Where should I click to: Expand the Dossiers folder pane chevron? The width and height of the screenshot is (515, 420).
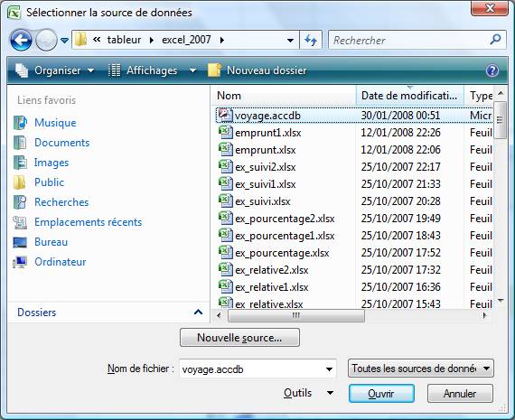pyautogui.click(x=198, y=312)
